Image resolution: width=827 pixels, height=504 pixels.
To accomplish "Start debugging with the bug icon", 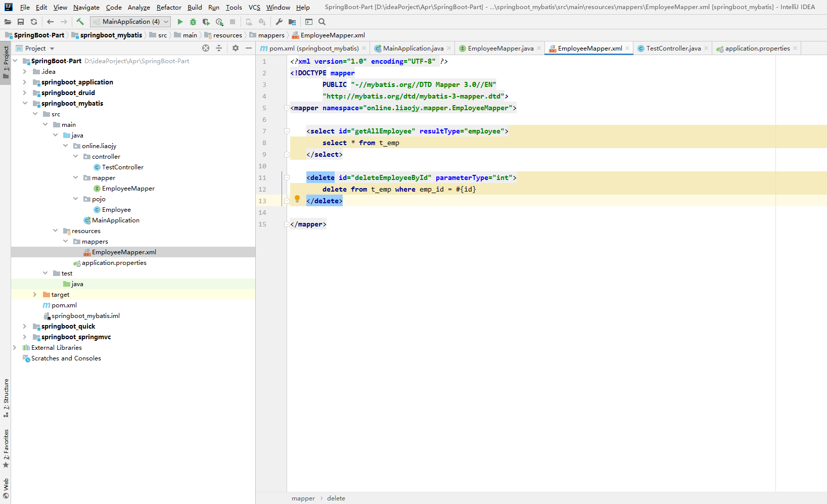I will pyautogui.click(x=193, y=22).
